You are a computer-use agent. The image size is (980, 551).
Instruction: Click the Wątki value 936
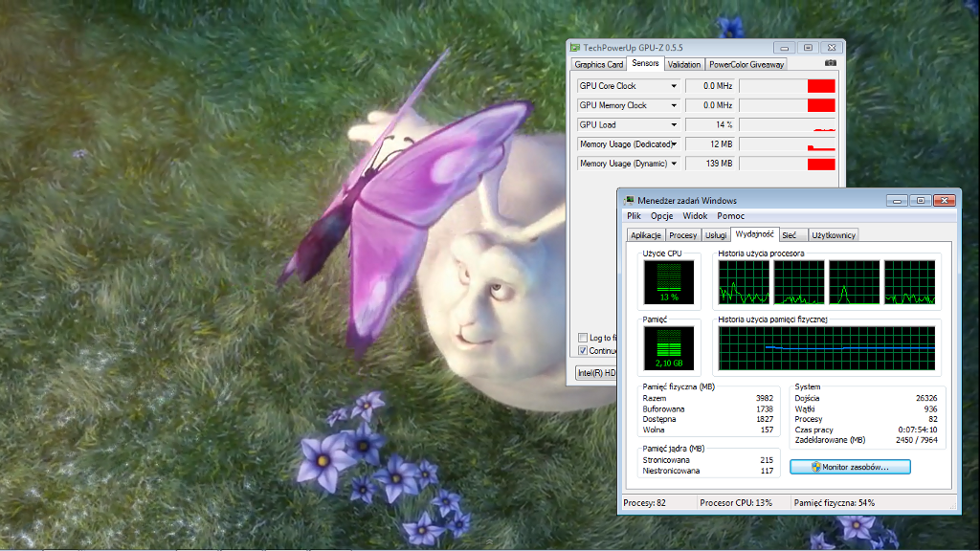[x=930, y=409]
